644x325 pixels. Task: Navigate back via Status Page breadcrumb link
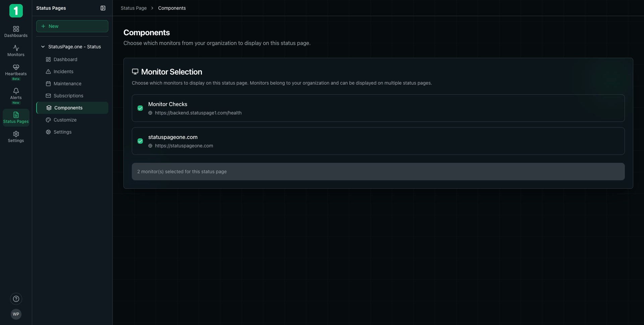[133, 8]
